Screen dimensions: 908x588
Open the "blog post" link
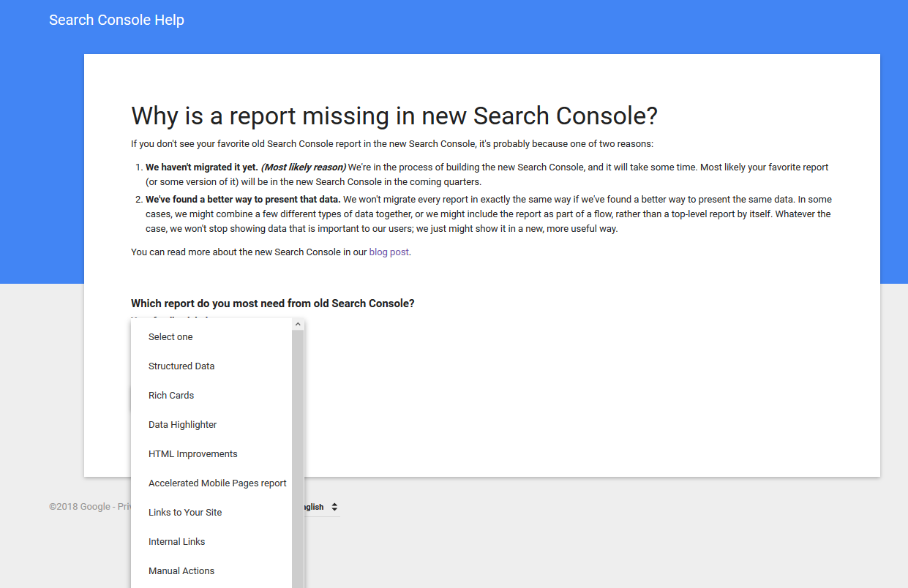[389, 252]
